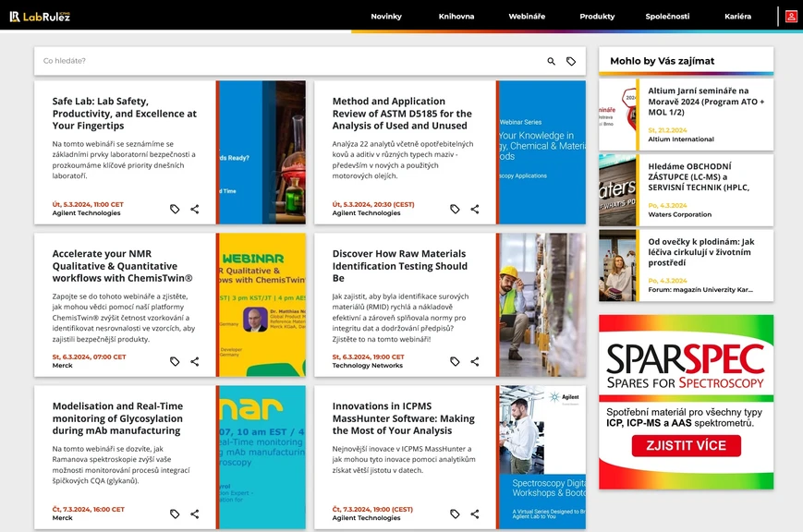Click the ASTM D5185 blue banner image

(542, 152)
